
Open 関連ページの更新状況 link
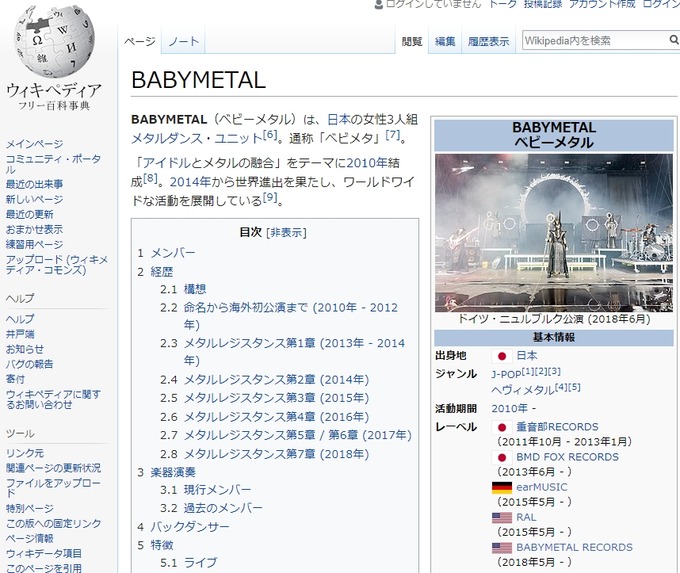pyautogui.click(x=53, y=468)
